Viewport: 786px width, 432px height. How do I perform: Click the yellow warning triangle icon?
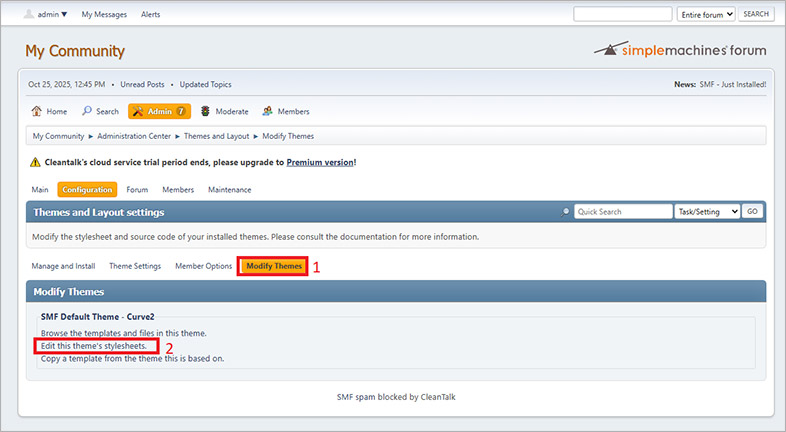(x=35, y=162)
